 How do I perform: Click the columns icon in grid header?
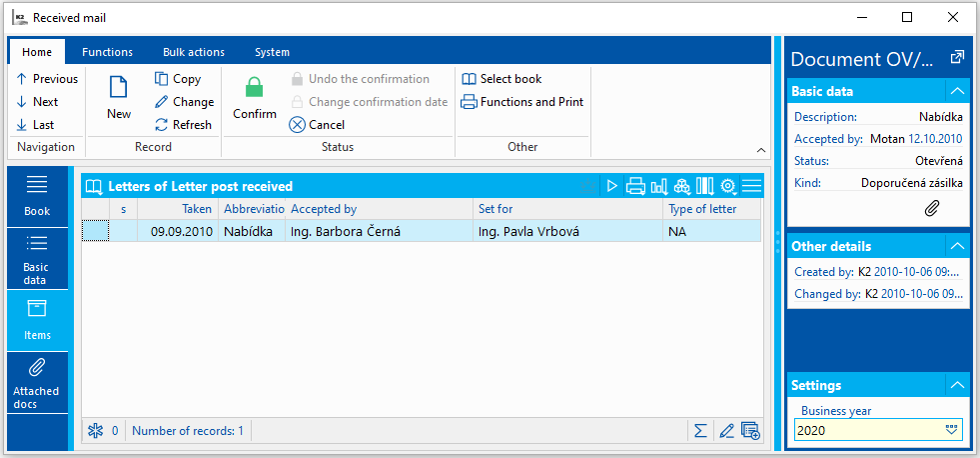705,186
